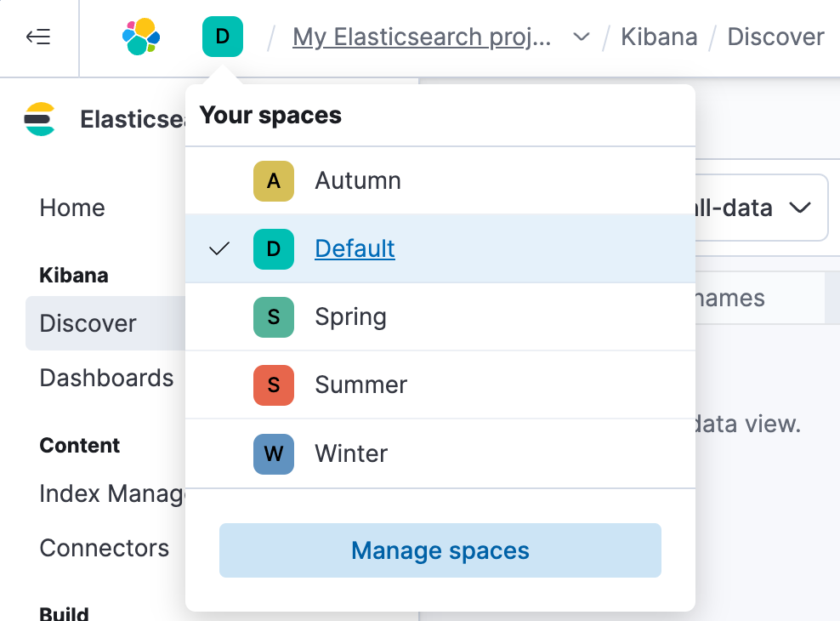The height and width of the screenshot is (621, 840).
Task: Click the teal Default space avatar
Action: [274, 248]
